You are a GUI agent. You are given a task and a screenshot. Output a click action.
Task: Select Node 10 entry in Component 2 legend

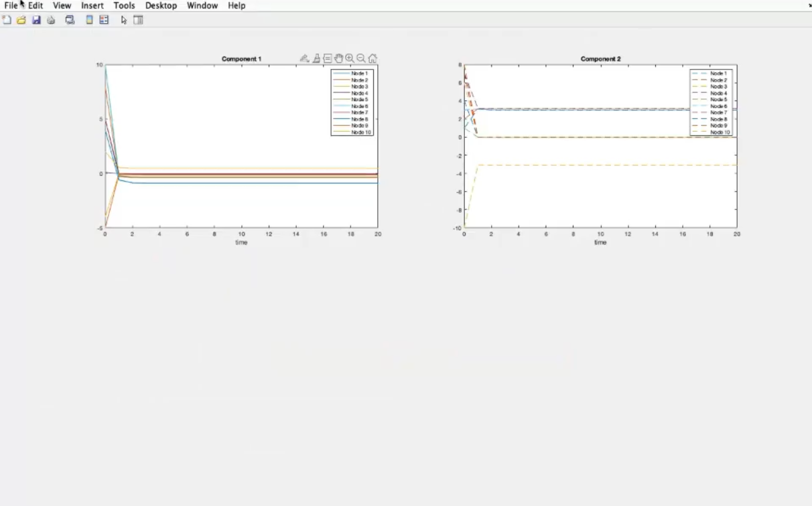click(x=720, y=133)
